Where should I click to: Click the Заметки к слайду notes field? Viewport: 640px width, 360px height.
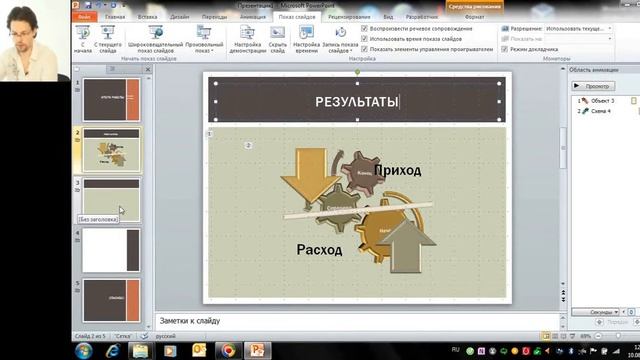pyautogui.click(x=357, y=321)
